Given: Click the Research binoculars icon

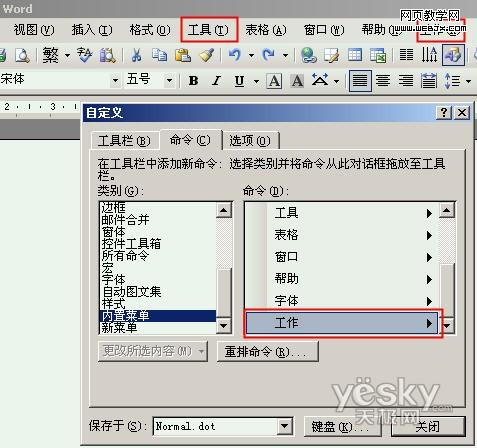Looking at the screenshot, I should coord(107,55).
